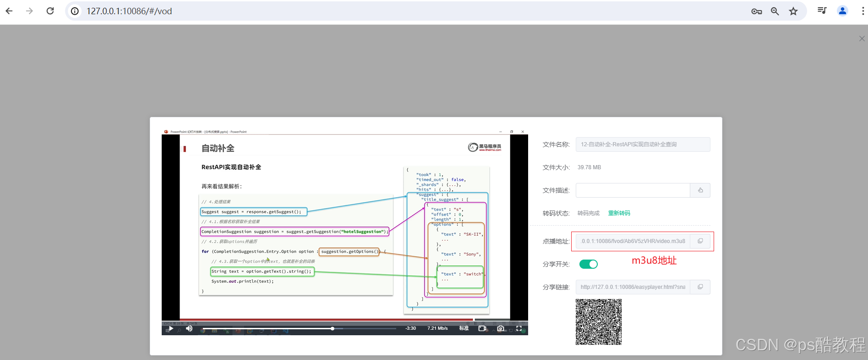
Task: Click the 转码完成 status text
Action: point(589,213)
